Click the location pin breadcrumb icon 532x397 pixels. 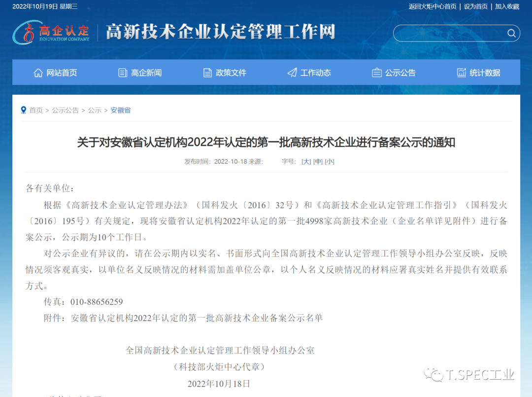point(23,110)
